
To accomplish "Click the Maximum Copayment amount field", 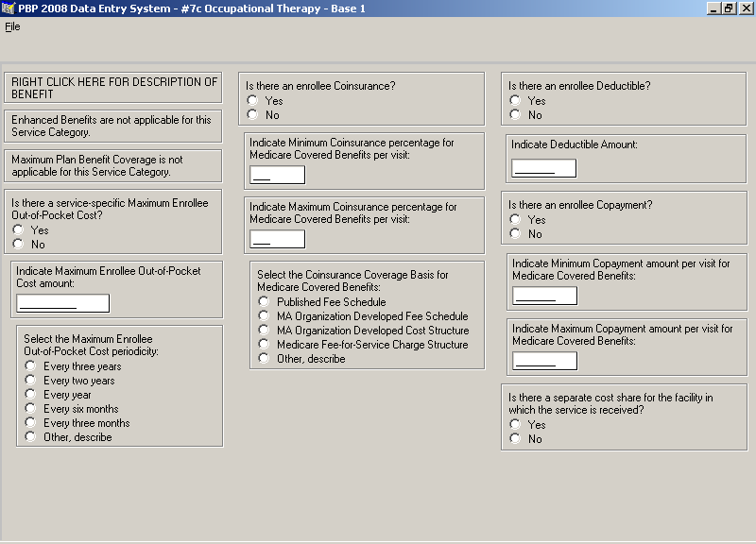I will pos(545,361).
